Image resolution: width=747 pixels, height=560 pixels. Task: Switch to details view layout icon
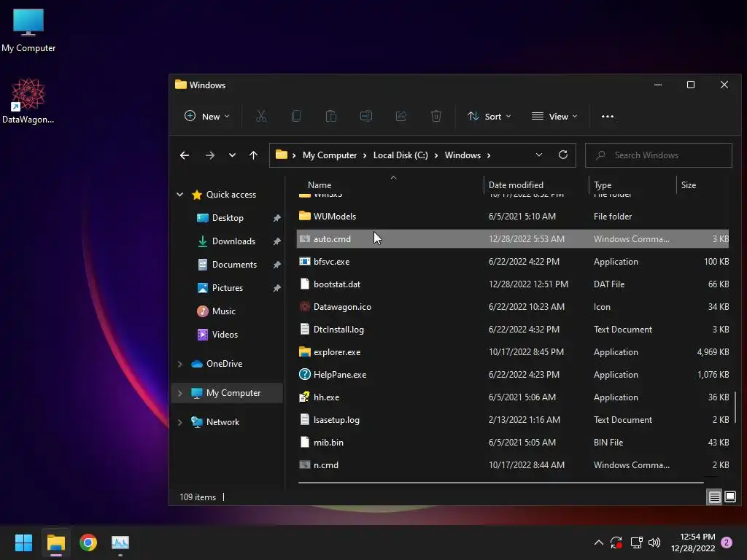point(714,497)
